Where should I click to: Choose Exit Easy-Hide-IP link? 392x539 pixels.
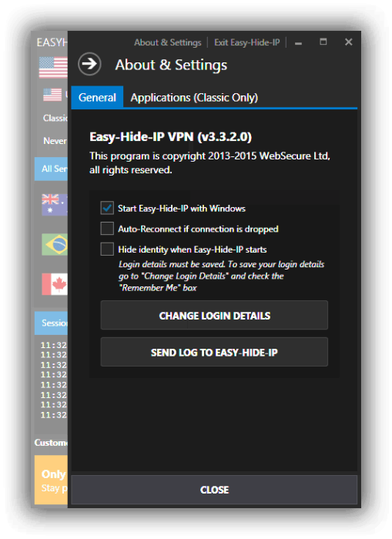pyautogui.click(x=247, y=42)
